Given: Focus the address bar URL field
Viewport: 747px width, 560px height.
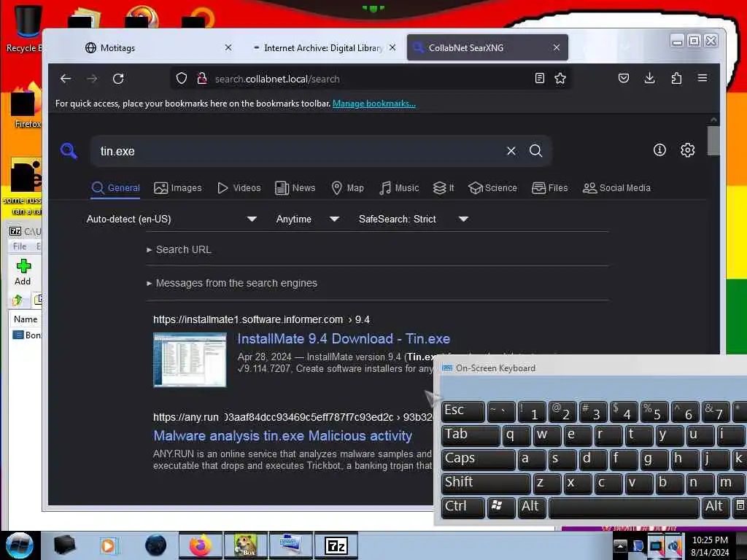Looking at the screenshot, I should pyautogui.click(x=371, y=79).
